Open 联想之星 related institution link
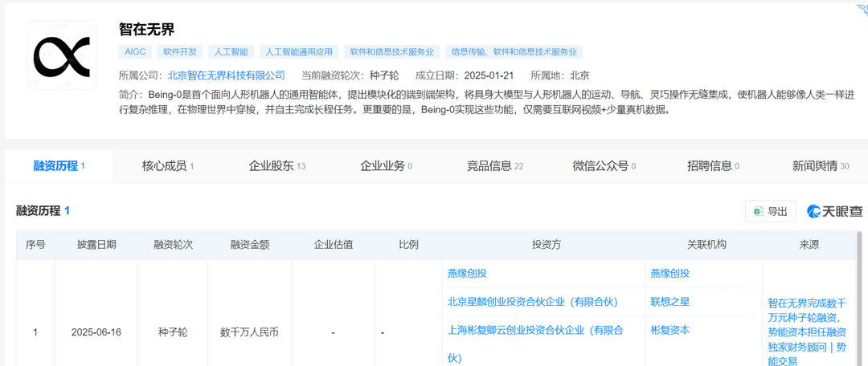 click(669, 302)
